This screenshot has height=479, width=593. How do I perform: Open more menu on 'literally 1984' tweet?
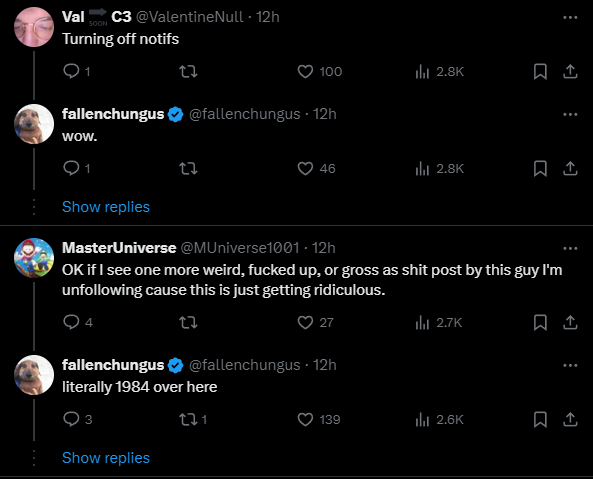tap(570, 366)
